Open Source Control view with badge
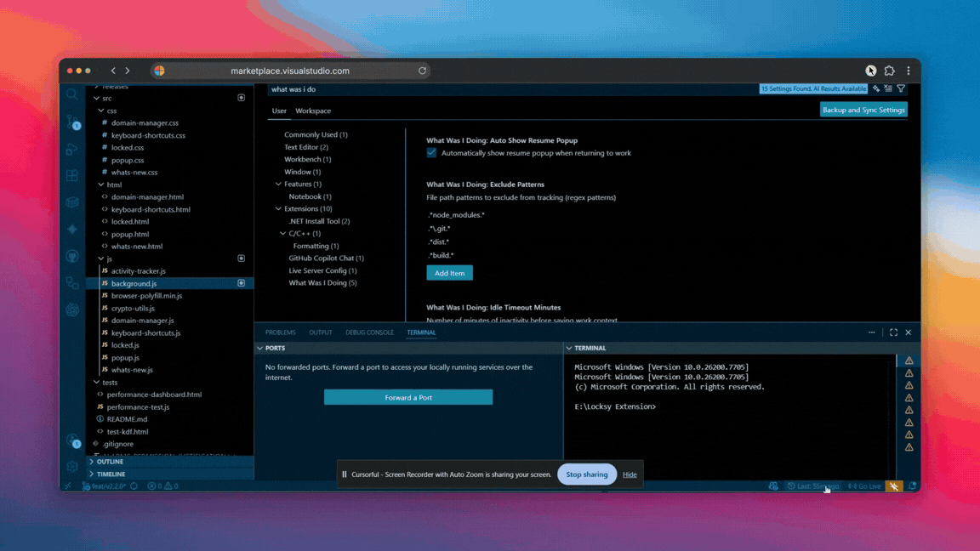This screenshot has width=980, height=551. [x=72, y=122]
